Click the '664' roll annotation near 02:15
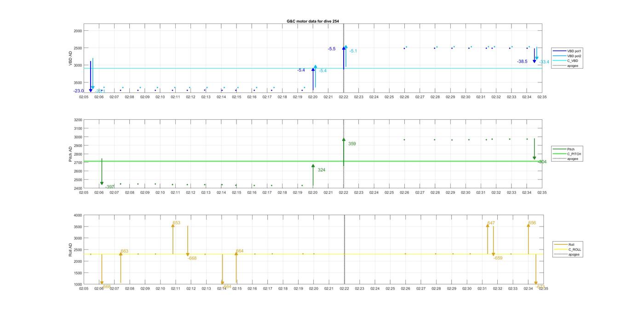644x319 pixels. (x=240, y=251)
